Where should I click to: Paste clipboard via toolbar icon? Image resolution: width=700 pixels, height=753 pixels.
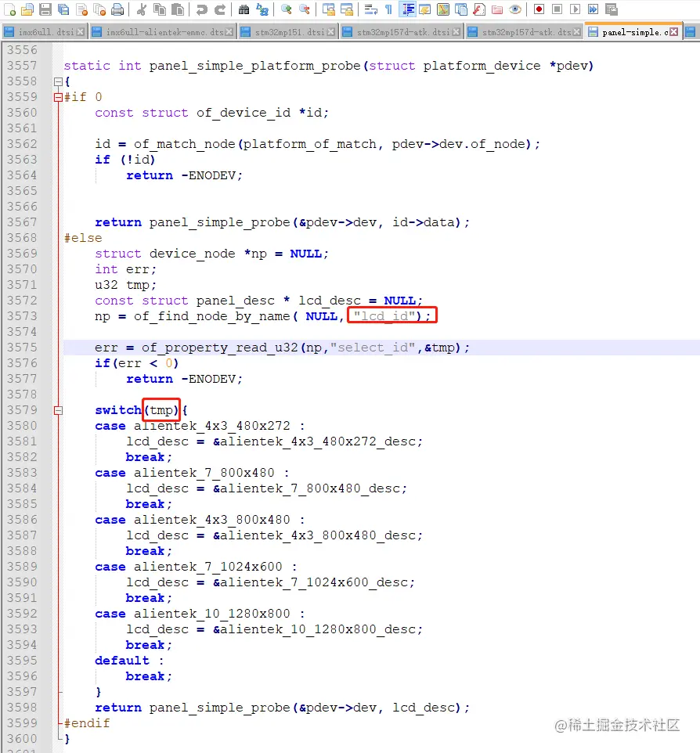pos(178,9)
